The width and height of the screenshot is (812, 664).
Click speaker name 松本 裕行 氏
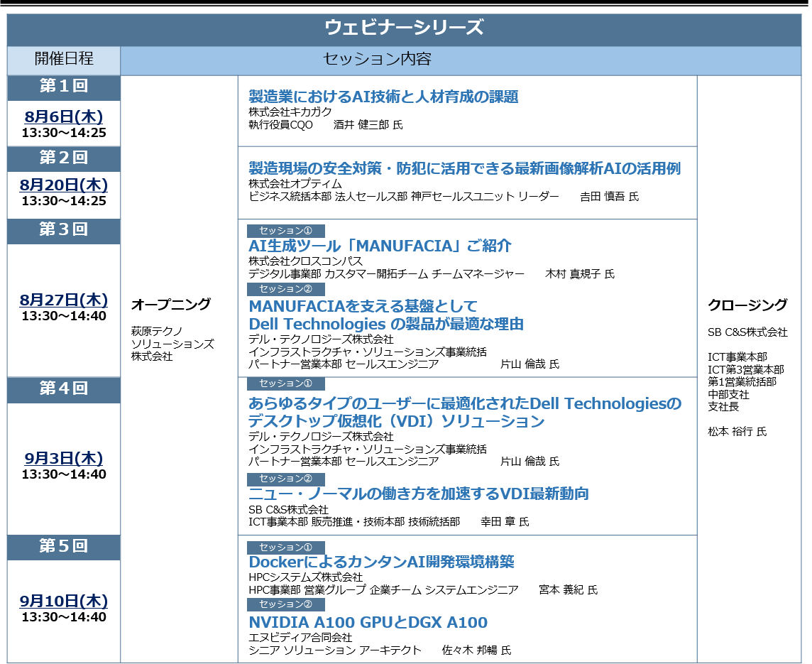coord(737,432)
